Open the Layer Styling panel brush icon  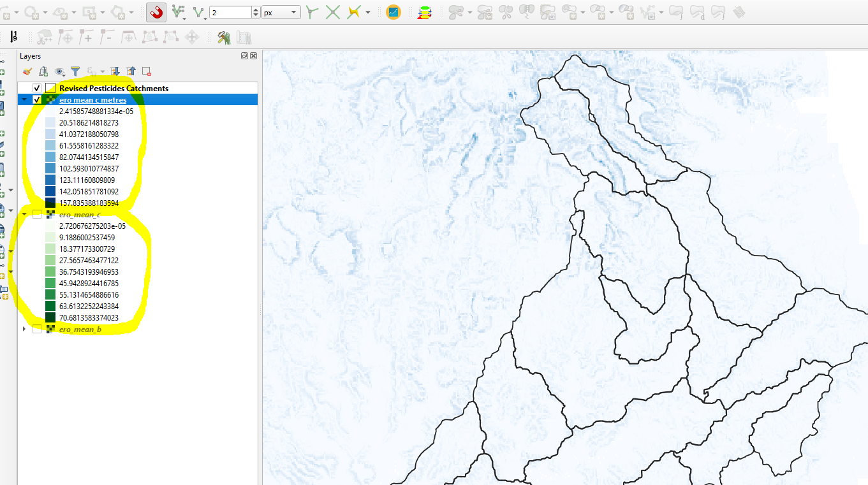27,71
